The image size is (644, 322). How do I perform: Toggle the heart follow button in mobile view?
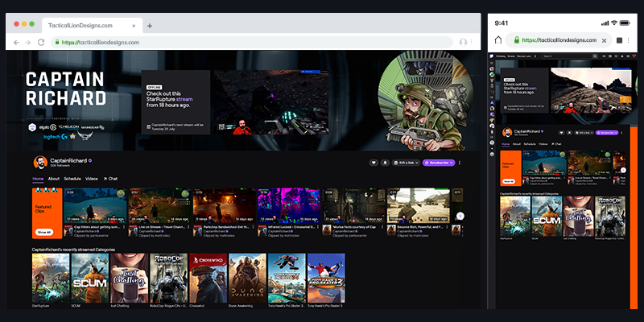tap(561, 133)
